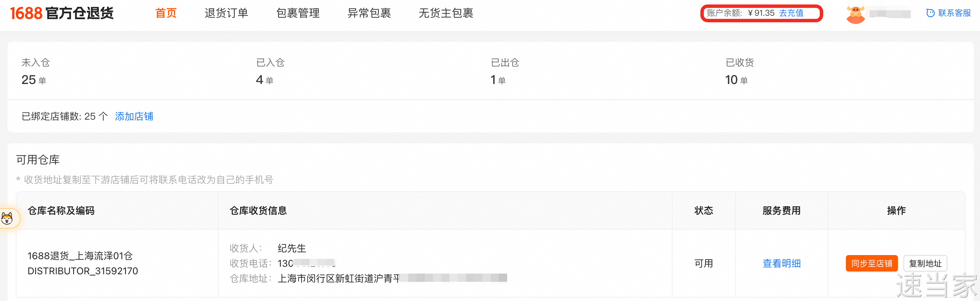Screen dimensions: 980x301
Task: Open the 退货订单 menu
Action: [x=226, y=13]
